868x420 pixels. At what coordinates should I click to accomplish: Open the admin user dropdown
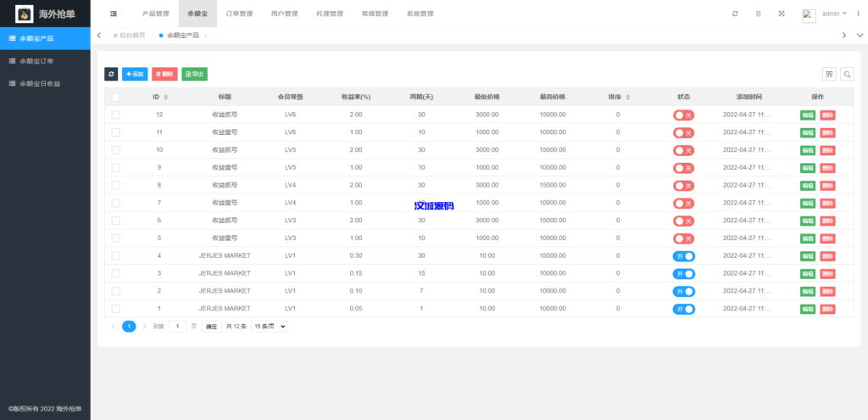pos(833,14)
